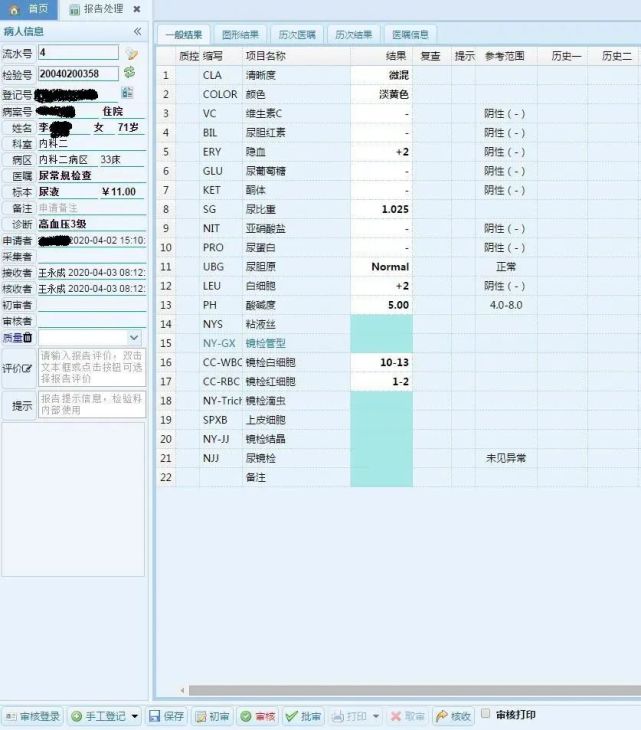This screenshot has width=641, height=730.
Task: Switch to the 历次结果 tab
Action: pos(354,34)
